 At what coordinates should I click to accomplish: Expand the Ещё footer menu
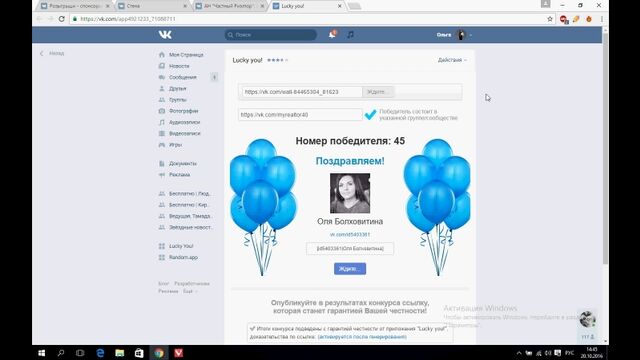(190, 291)
